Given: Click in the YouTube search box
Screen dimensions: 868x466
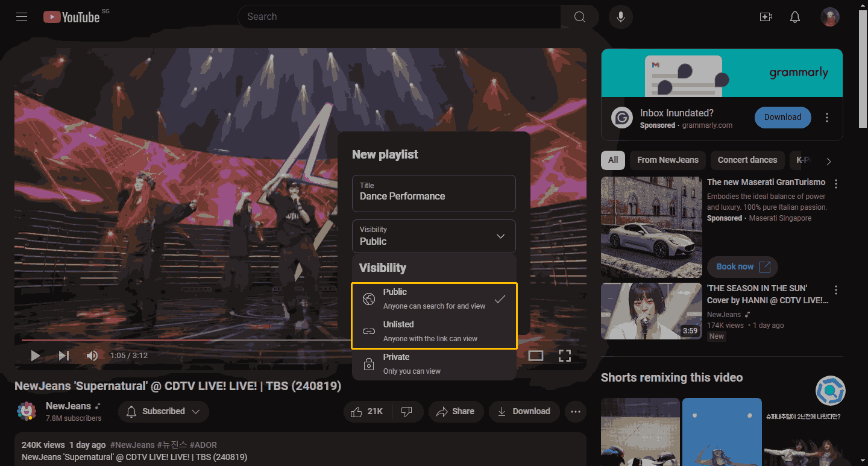Looking at the screenshot, I should [x=399, y=17].
